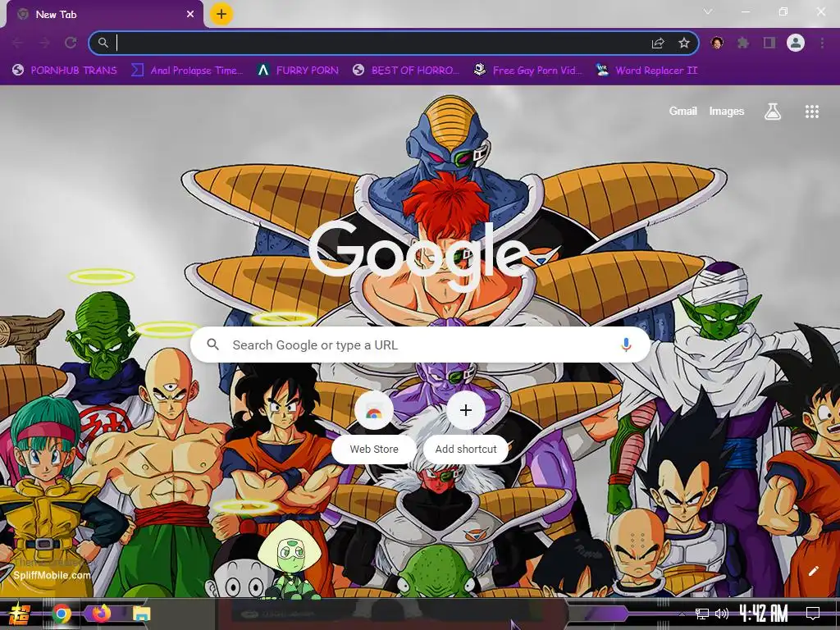Open the Chrome profile avatar menu
The height and width of the screenshot is (630, 840).
796,43
